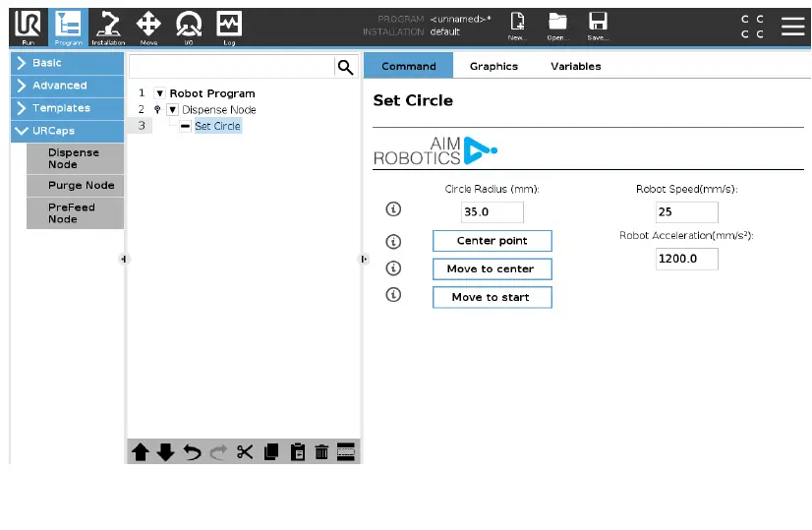Screen dimensions: 812x530
Task: Insert a Dispense Node URCap
Action: pos(76,158)
